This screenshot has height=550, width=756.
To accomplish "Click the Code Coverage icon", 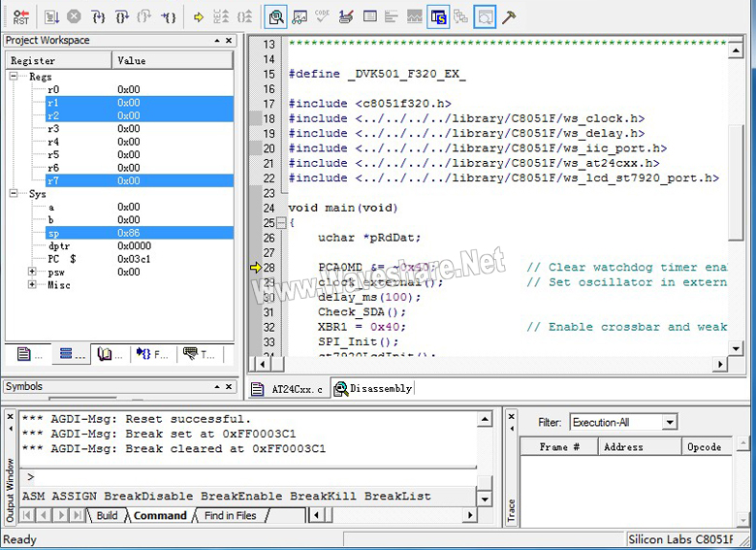I will tap(322, 17).
